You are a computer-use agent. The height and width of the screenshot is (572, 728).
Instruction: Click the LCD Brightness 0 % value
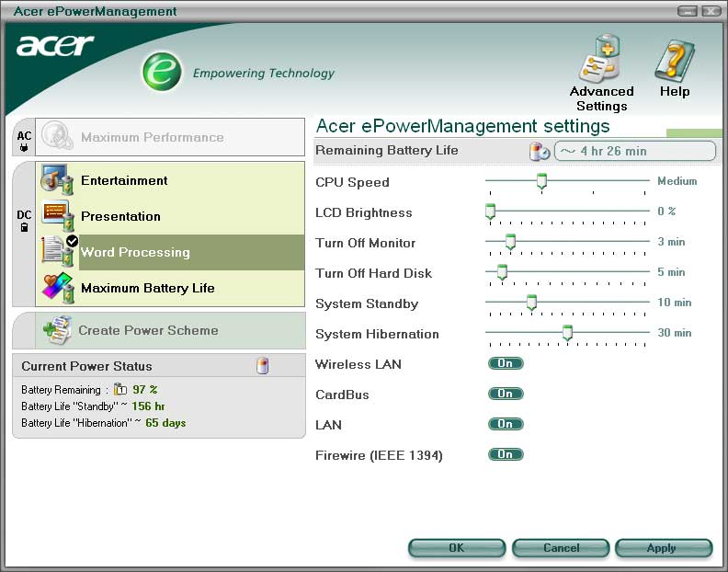coord(666,211)
